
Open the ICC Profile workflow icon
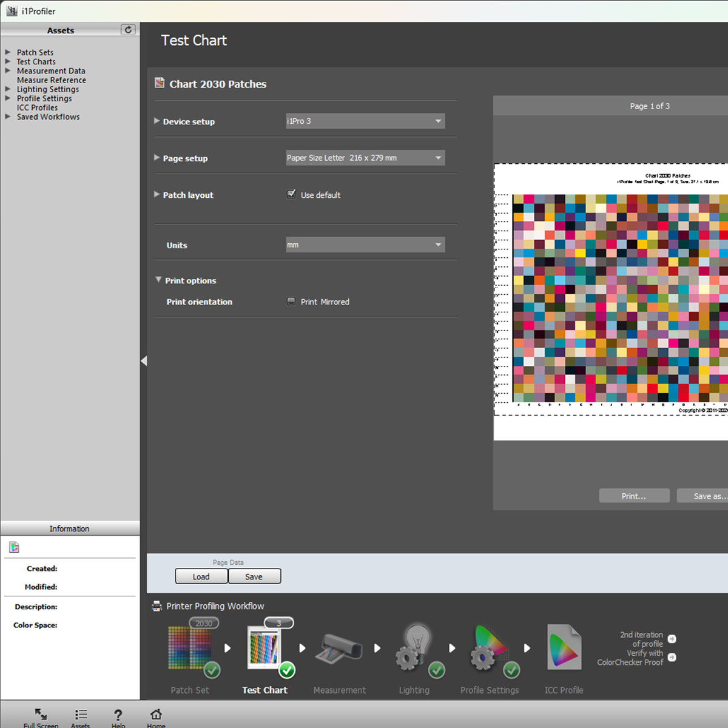pos(564,647)
